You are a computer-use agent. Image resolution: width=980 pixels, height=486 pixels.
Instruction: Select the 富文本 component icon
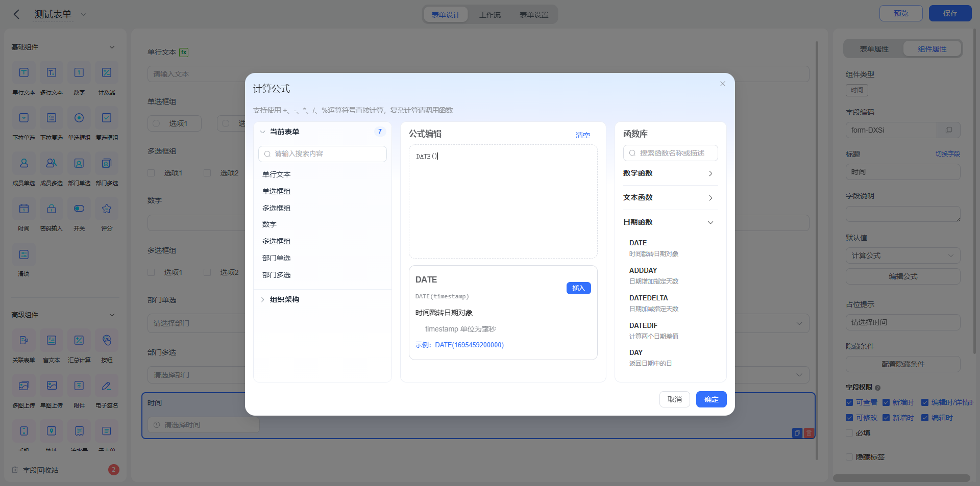(52, 340)
